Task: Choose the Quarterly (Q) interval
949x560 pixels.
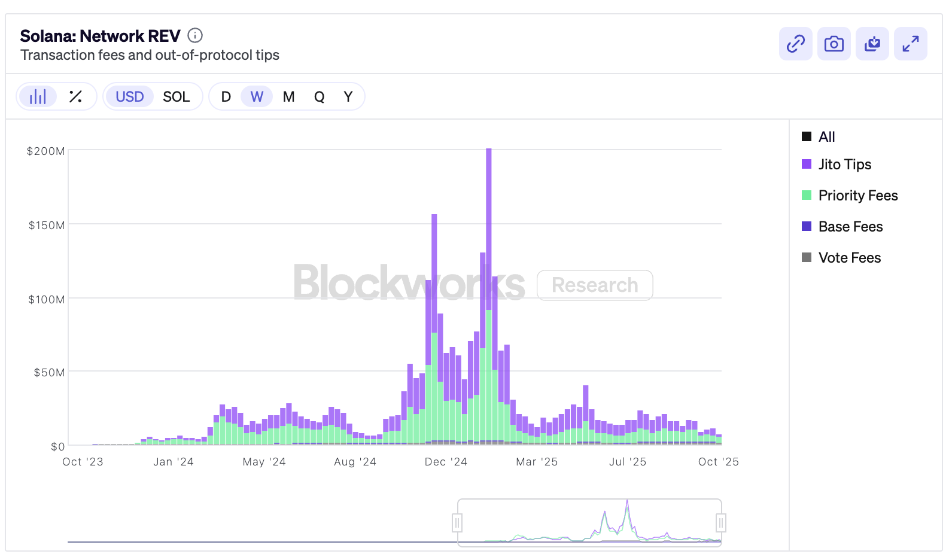Action: click(319, 96)
